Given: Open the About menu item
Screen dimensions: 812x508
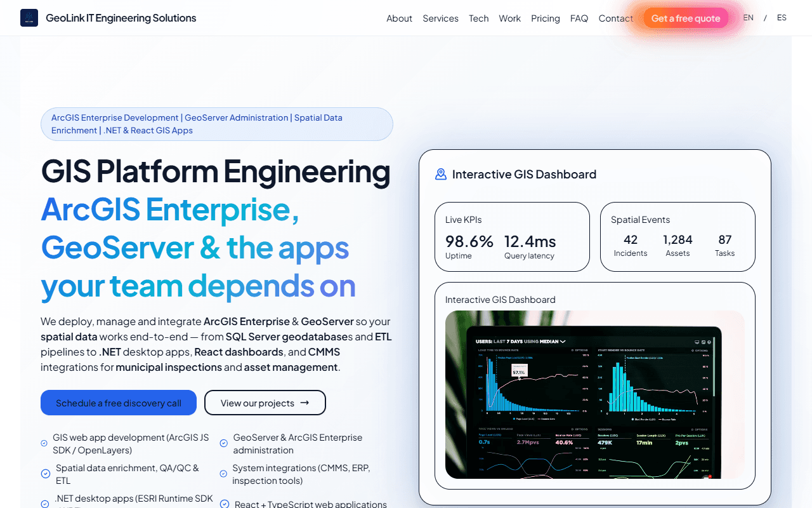Looking at the screenshot, I should pos(399,18).
